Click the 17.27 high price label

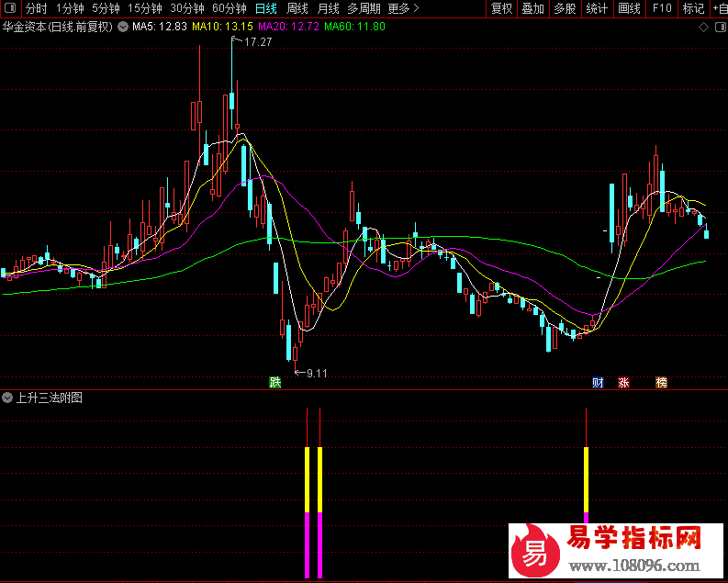tap(260, 42)
